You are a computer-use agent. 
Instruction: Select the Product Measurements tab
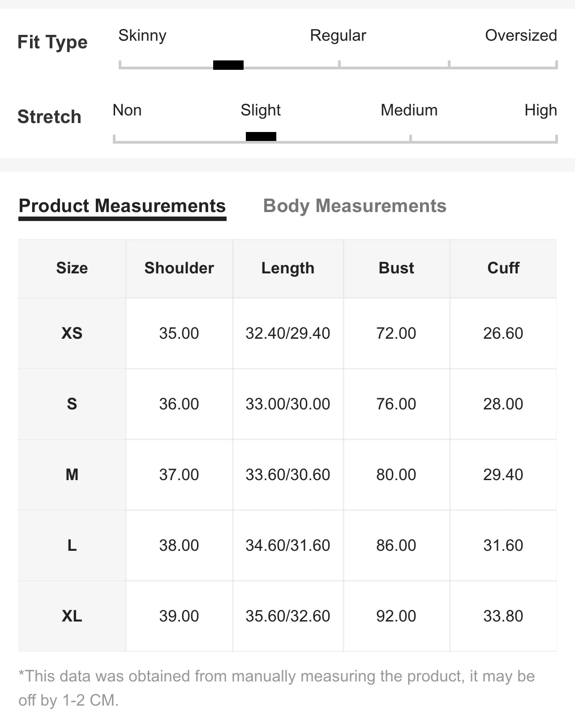pos(122,206)
